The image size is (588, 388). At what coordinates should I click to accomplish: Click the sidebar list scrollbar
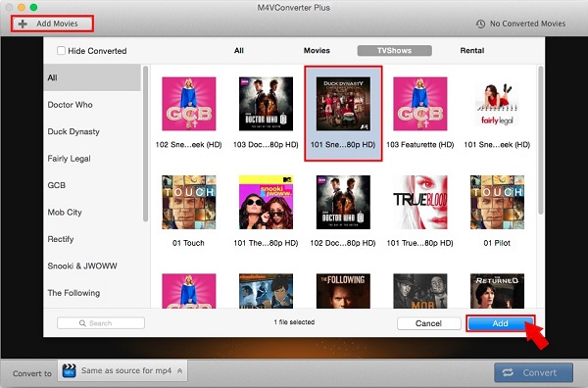(145, 144)
